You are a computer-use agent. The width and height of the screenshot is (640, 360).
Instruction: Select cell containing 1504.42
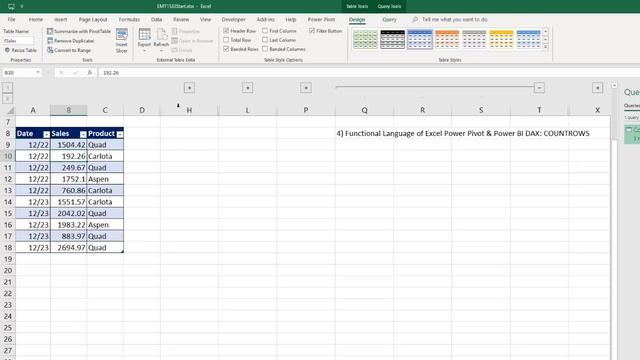(69, 145)
